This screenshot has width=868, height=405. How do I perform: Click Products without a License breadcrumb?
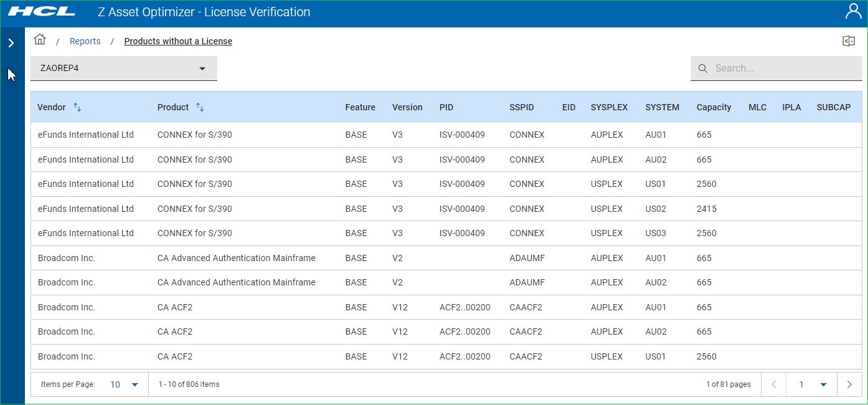click(178, 41)
